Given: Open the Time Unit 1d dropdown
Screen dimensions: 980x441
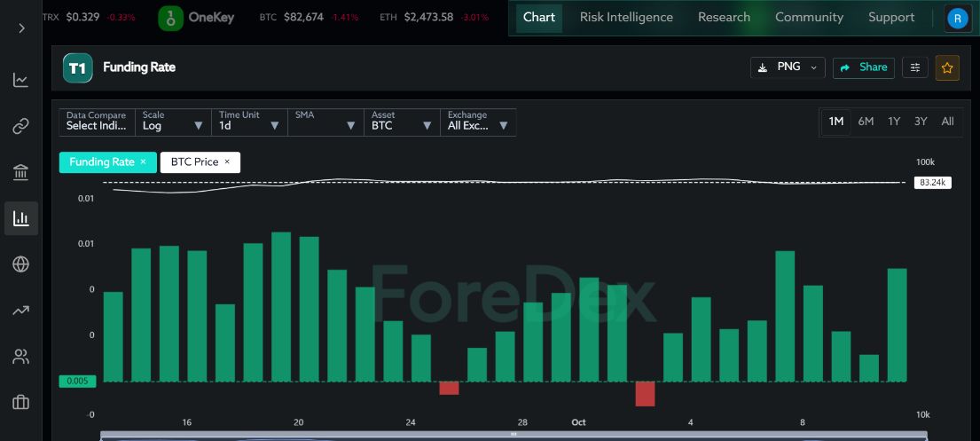Looking at the screenshot, I should coord(249,122).
